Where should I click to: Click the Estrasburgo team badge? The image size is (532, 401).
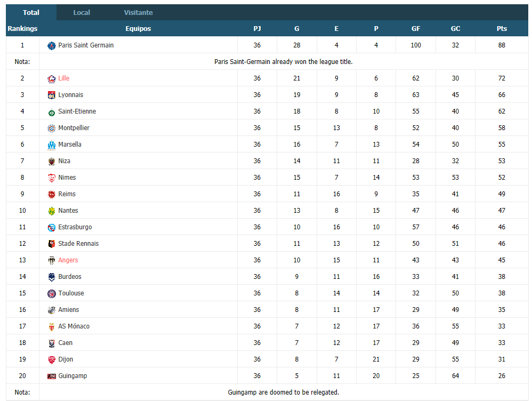click(51, 228)
